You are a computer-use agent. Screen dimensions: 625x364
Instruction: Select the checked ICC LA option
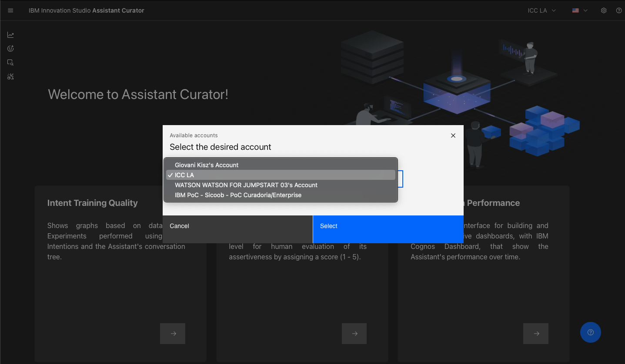tap(184, 175)
